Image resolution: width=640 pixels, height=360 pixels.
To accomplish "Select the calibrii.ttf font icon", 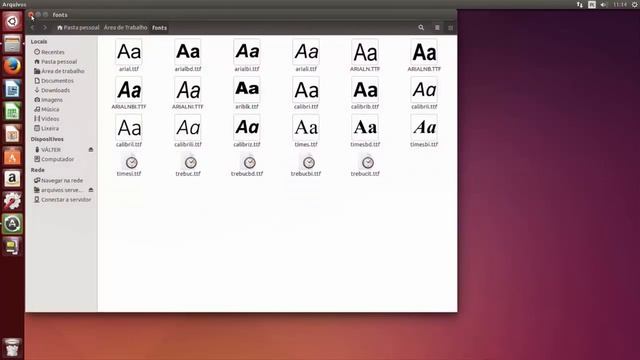I will (x=424, y=90).
